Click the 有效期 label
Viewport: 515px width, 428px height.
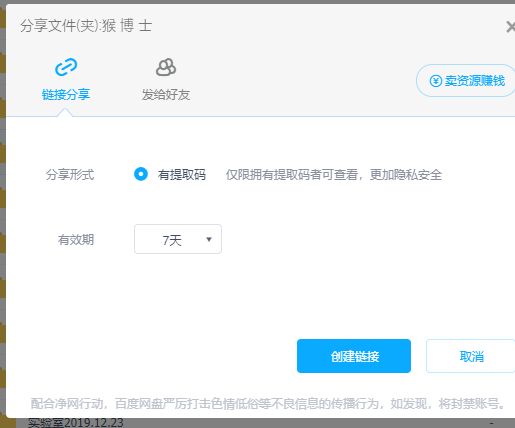pos(76,240)
